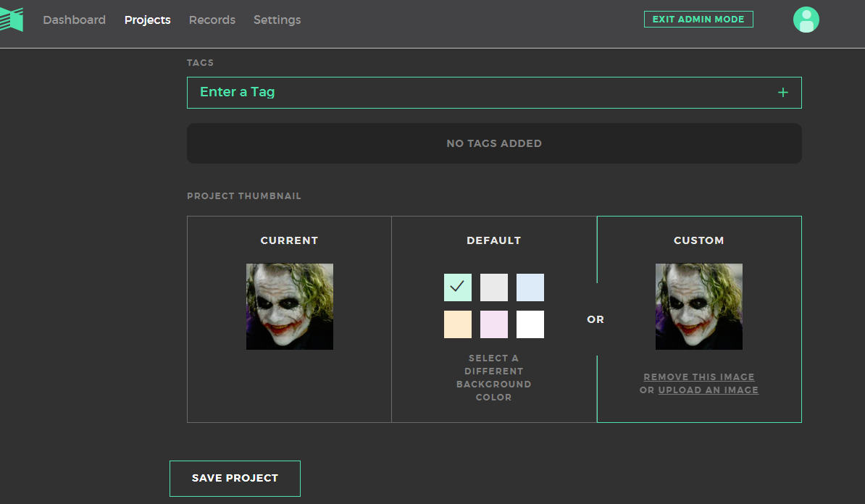The height and width of the screenshot is (504, 865).
Task: Click the Custom thumbnail image
Action: pyautogui.click(x=699, y=306)
